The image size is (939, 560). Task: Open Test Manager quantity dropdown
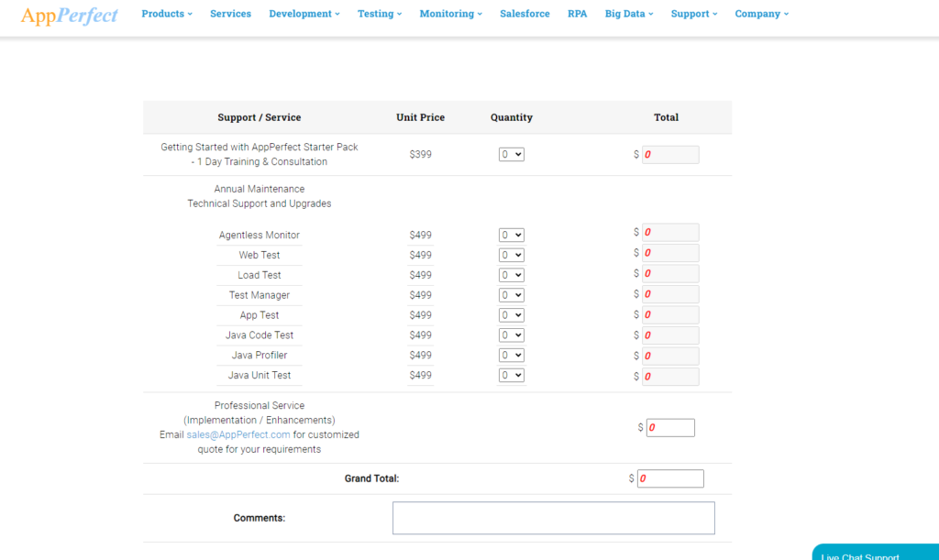(x=512, y=295)
